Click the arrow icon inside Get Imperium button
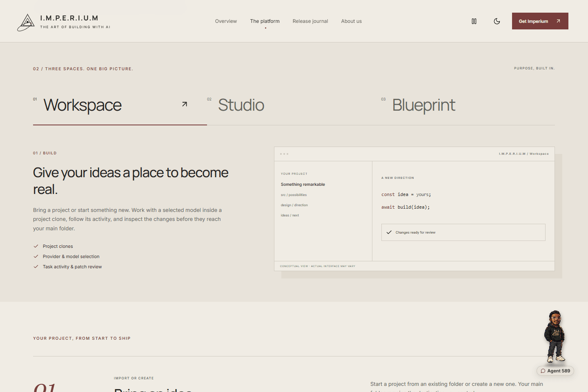 point(558,21)
